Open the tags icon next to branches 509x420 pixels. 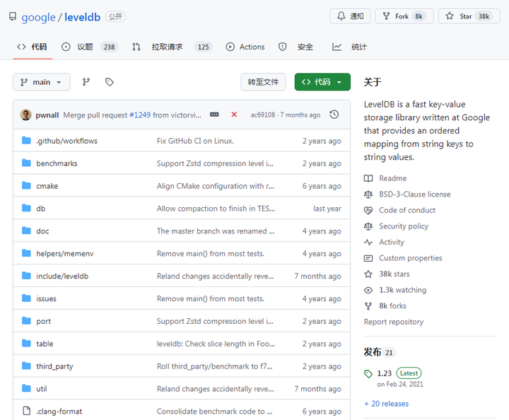click(110, 82)
